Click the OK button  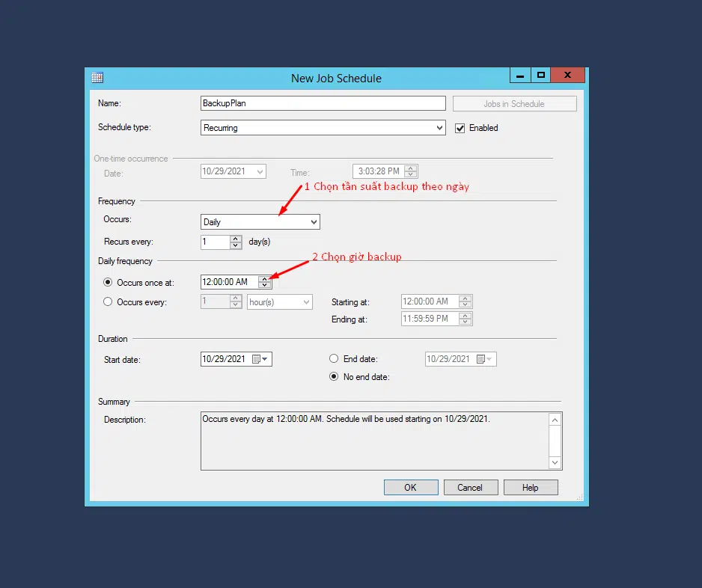point(411,487)
